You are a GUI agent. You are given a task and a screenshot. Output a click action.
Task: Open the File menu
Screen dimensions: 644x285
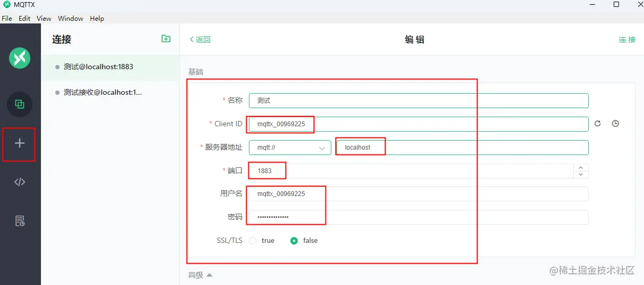pyautogui.click(x=7, y=18)
